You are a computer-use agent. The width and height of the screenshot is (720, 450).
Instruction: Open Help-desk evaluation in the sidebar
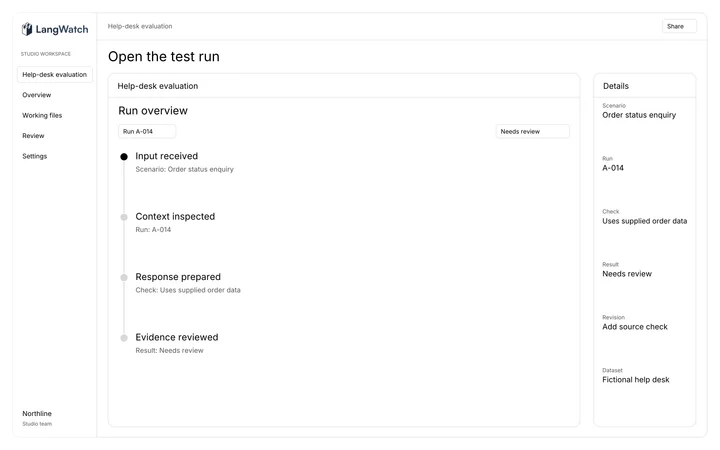[55, 74]
